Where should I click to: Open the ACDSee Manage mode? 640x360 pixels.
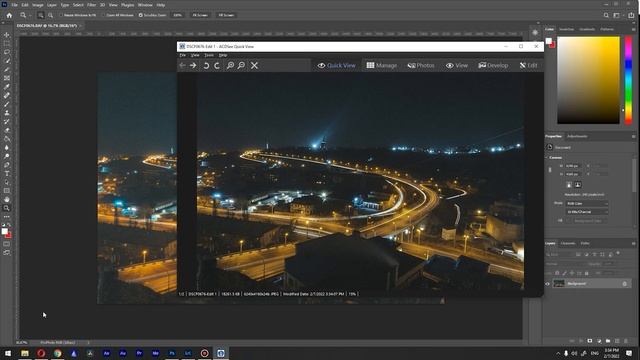(382, 65)
